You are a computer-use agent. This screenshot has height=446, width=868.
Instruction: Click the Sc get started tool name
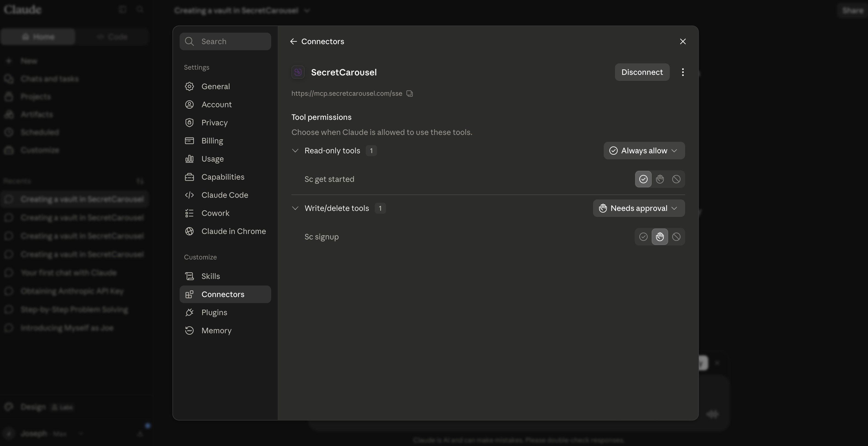[329, 179]
